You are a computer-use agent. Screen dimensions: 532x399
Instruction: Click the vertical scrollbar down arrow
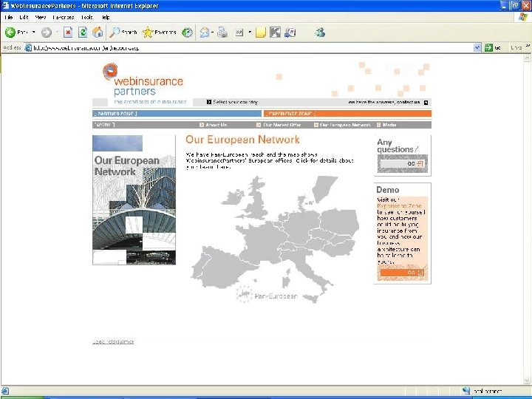(x=527, y=381)
